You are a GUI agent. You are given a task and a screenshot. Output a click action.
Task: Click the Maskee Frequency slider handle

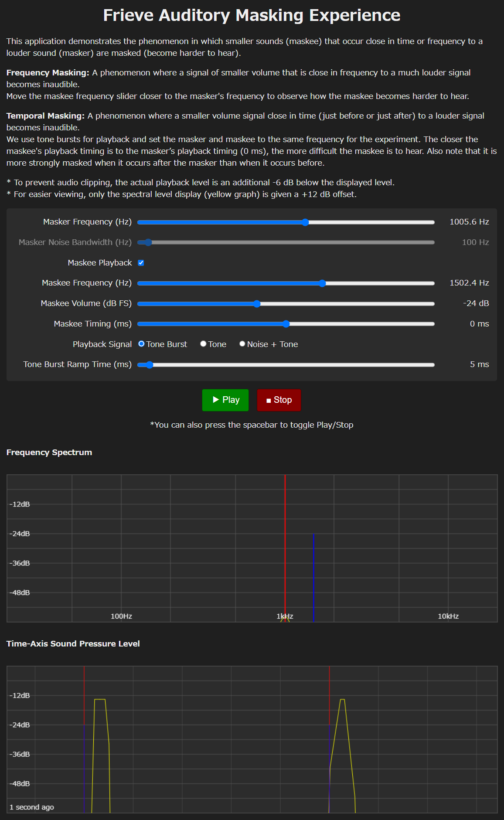pyautogui.click(x=322, y=283)
